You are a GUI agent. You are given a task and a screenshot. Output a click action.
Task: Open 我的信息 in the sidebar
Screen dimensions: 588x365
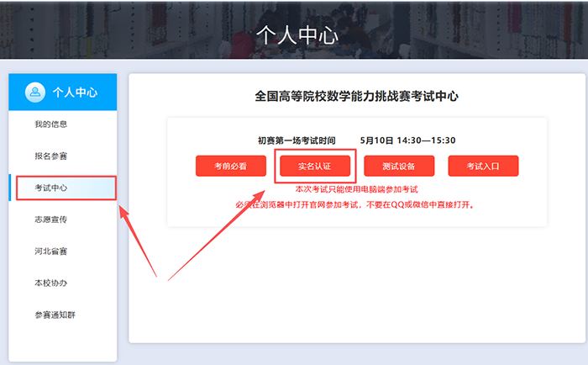coord(51,124)
